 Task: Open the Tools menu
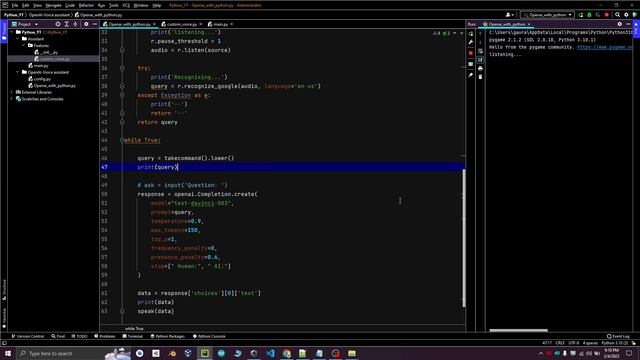(x=113, y=5)
